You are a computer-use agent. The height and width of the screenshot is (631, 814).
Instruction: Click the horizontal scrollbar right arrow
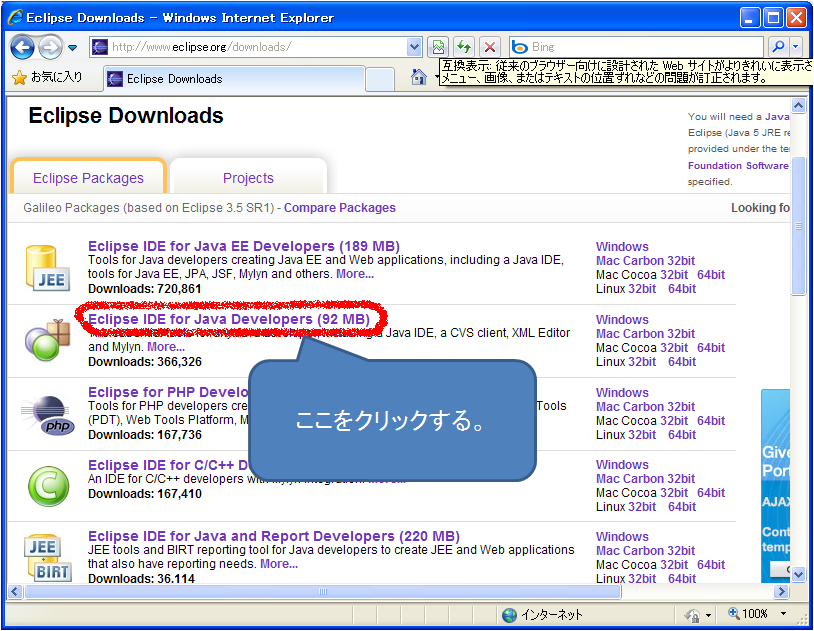coord(781,592)
